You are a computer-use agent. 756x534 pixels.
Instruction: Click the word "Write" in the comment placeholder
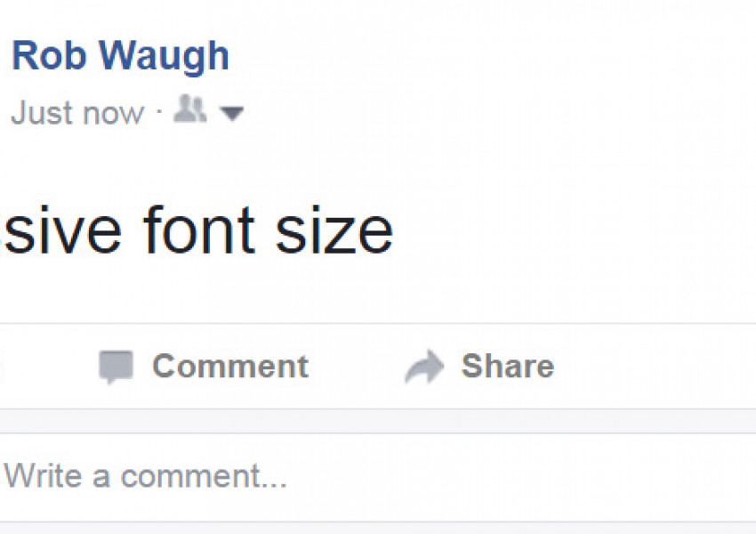tap(41, 477)
